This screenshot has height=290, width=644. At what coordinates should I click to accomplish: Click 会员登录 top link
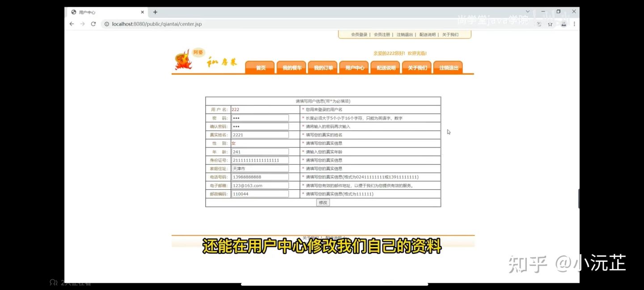[359, 34]
